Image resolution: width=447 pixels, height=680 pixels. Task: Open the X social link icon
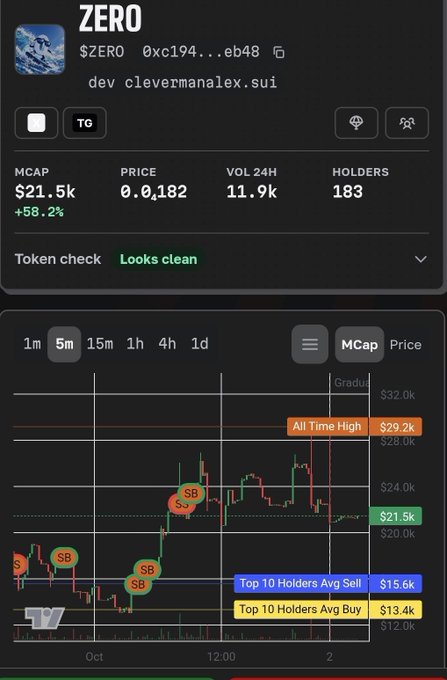coord(36,123)
